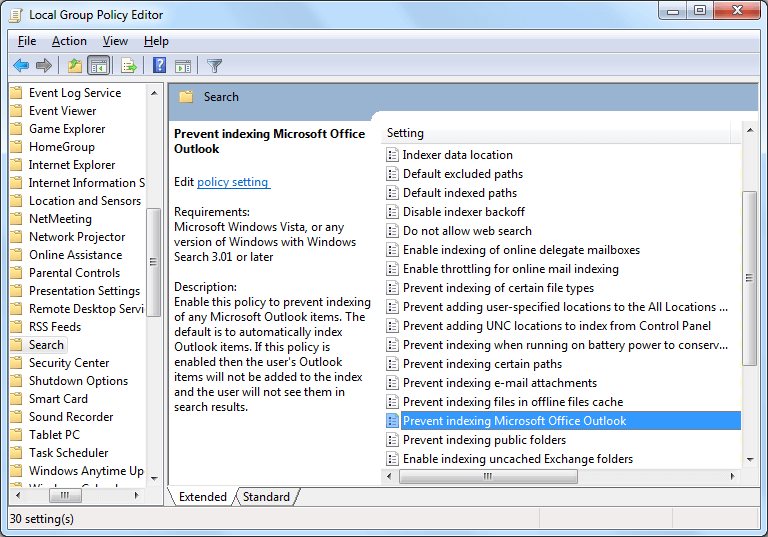Click the Do not allow web search icon

(392, 231)
